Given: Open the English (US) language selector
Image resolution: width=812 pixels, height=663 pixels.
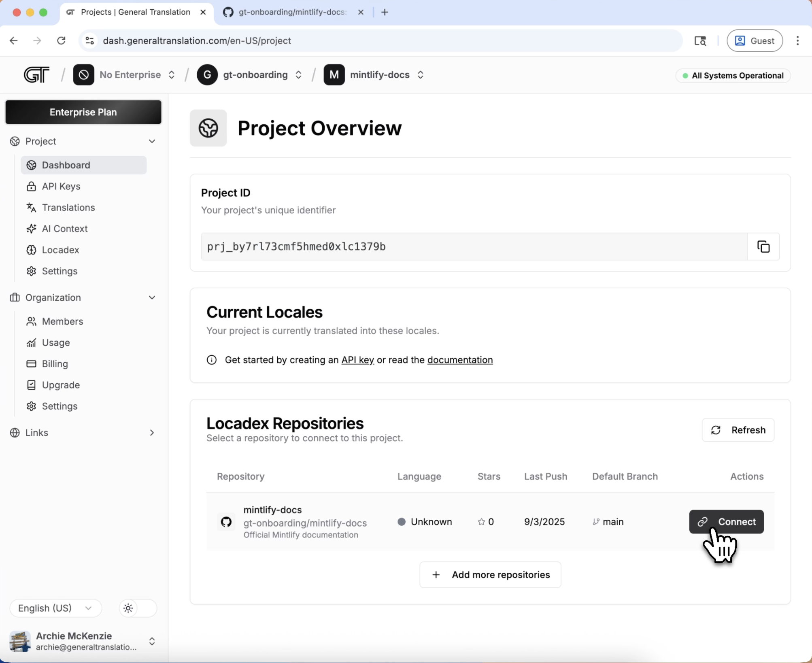Looking at the screenshot, I should [x=55, y=608].
